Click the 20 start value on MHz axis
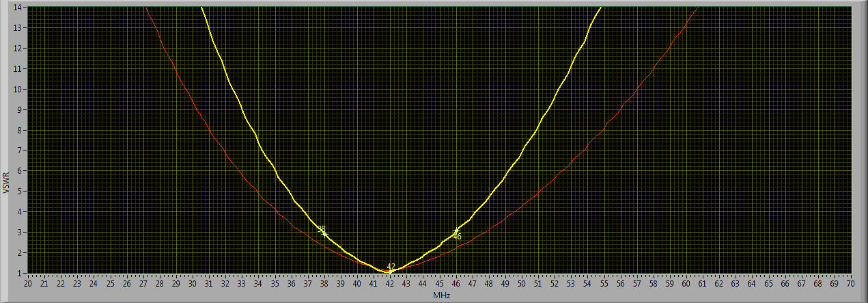 tap(28, 282)
